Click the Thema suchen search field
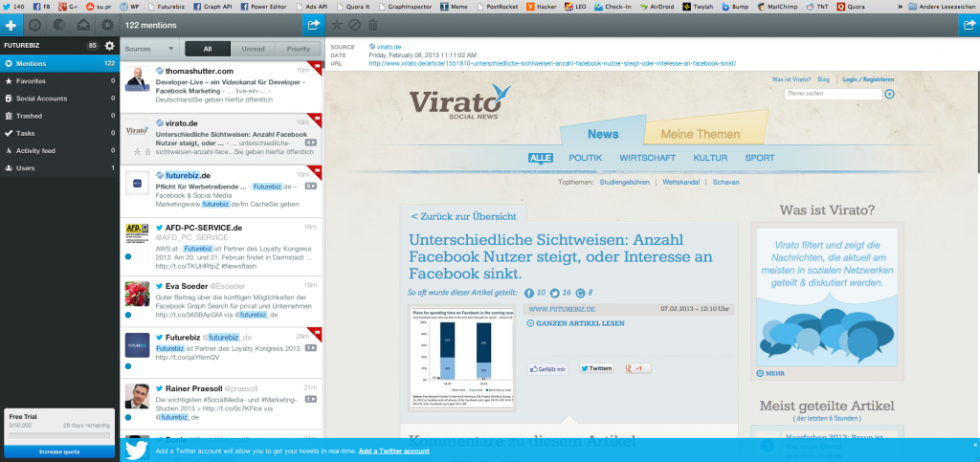This screenshot has width=980, height=462. point(834,94)
